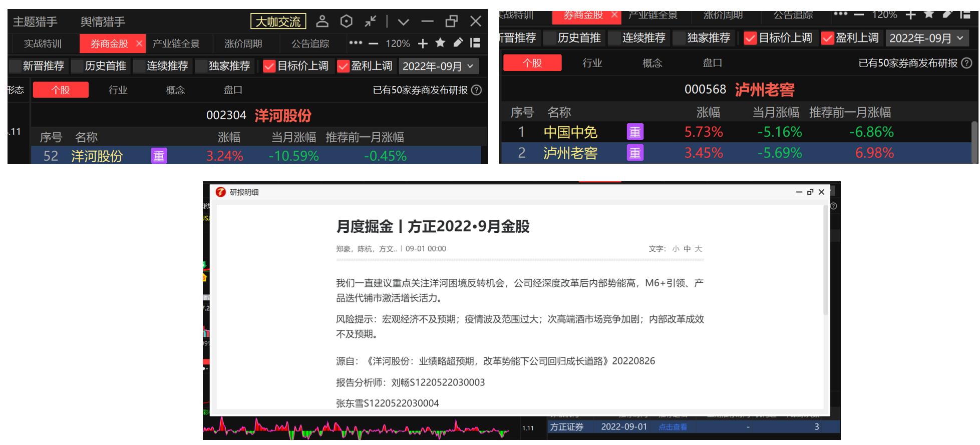Click the pen edit icon in the 洋河股份 panel

point(458,43)
